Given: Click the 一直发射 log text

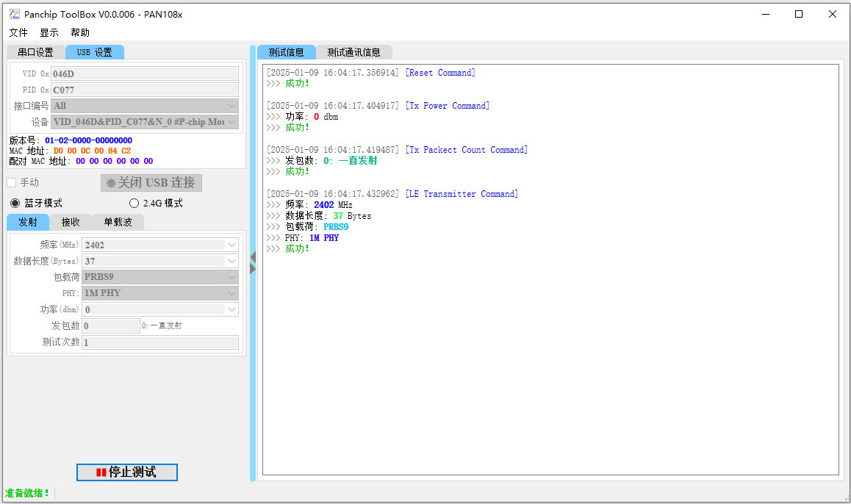Looking at the screenshot, I should [358, 161].
